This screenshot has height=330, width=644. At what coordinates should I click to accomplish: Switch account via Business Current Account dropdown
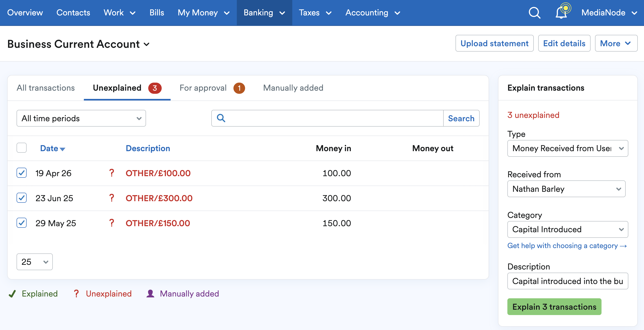click(78, 44)
